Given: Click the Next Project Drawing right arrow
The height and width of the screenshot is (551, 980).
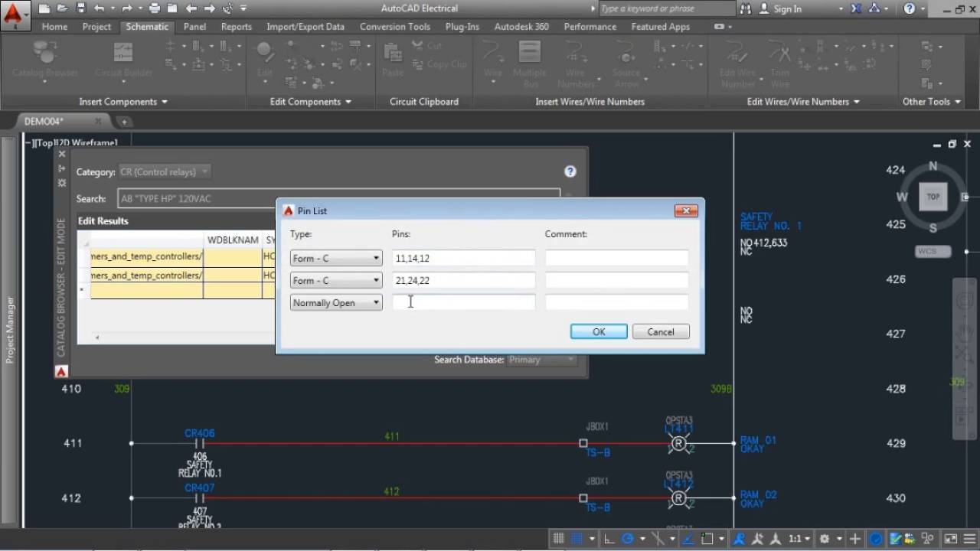Looking at the screenshot, I should 209,8.
